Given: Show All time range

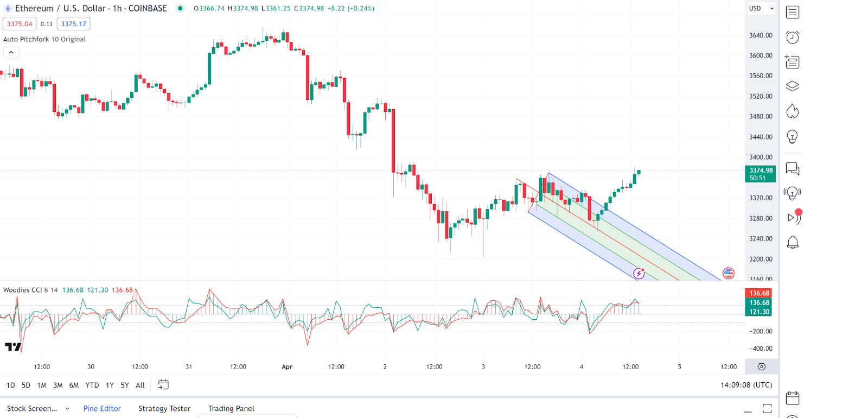Looking at the screenshot, I should pyautogui.click(x=140, y=385).
